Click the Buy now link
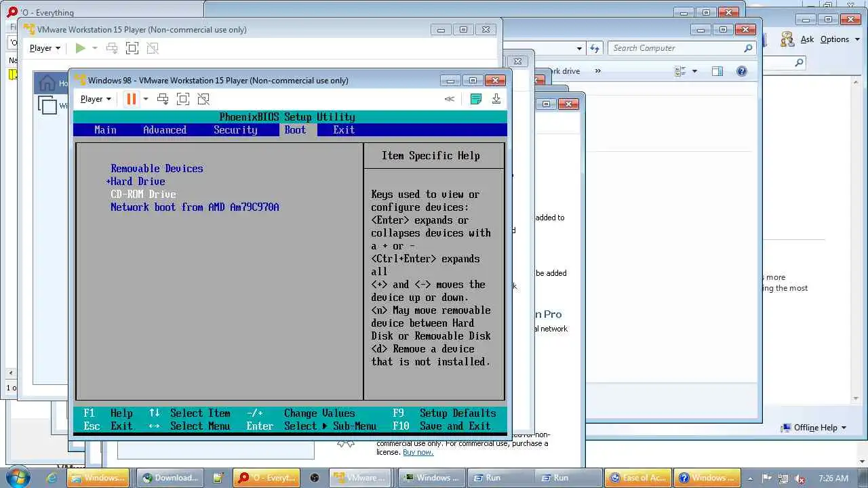The image size is (868, 488). (x=418, y=452)
